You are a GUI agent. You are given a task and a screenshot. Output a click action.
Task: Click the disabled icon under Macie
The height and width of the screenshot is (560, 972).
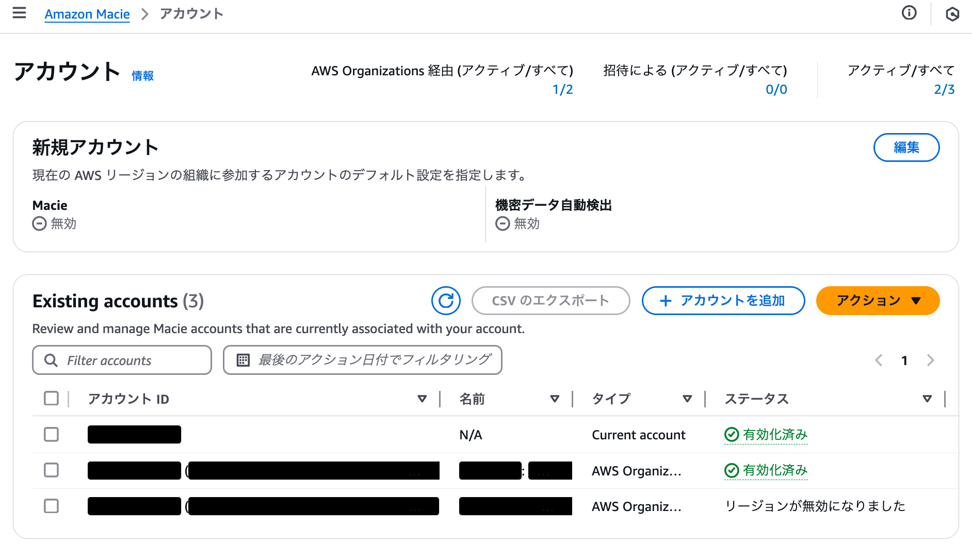pyautogui.click(x=39, y=223)
